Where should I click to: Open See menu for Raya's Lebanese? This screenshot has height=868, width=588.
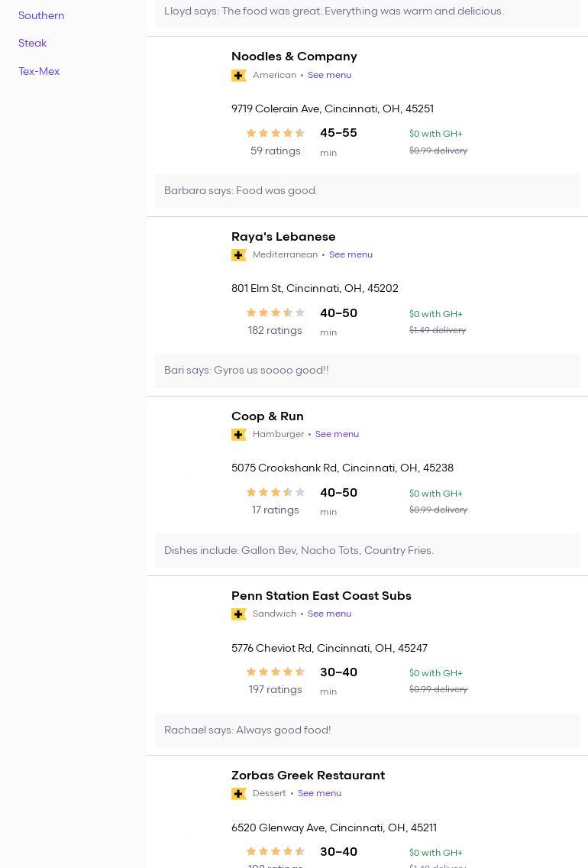(x=351, y=255)
